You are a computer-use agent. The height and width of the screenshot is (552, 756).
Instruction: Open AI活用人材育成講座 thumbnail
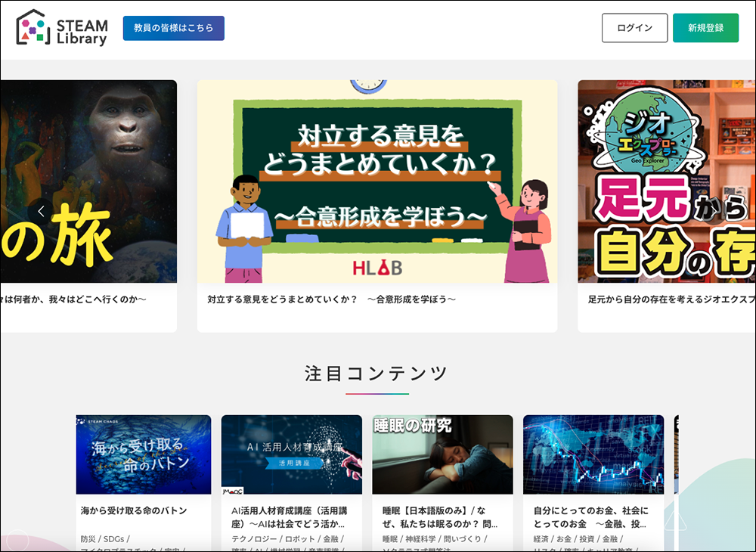(292, 454)
